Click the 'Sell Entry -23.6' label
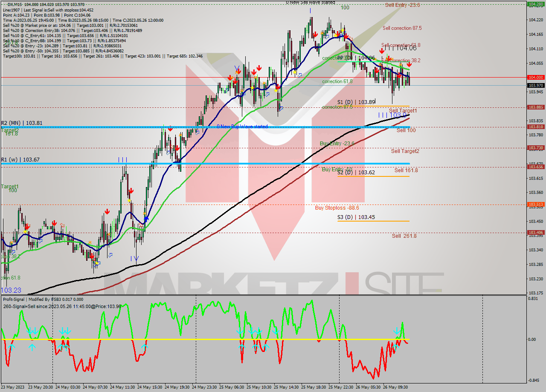The image size is (546, 392). [x=402, y=5]
